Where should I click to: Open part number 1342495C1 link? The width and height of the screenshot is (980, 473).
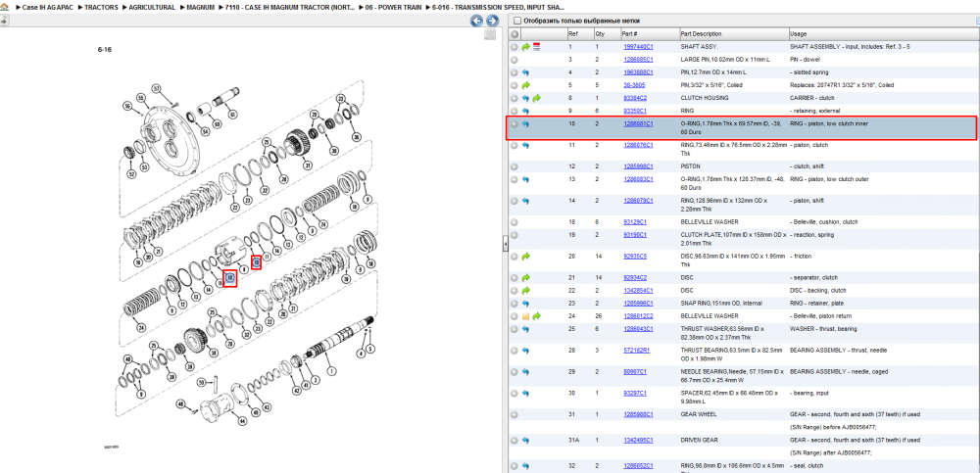[x=638, y=440]
